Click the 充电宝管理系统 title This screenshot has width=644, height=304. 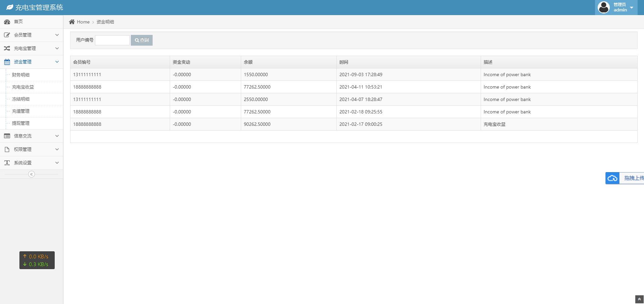click(39, 7)
